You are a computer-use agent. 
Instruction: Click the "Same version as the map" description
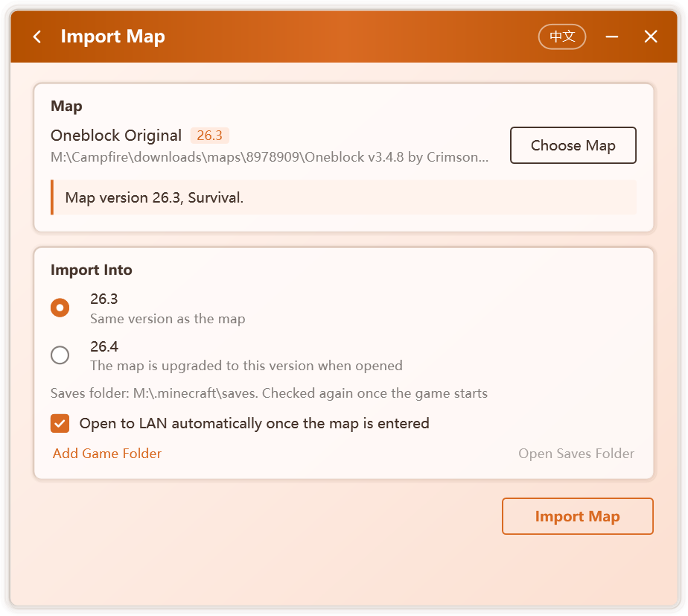[168, 319]
